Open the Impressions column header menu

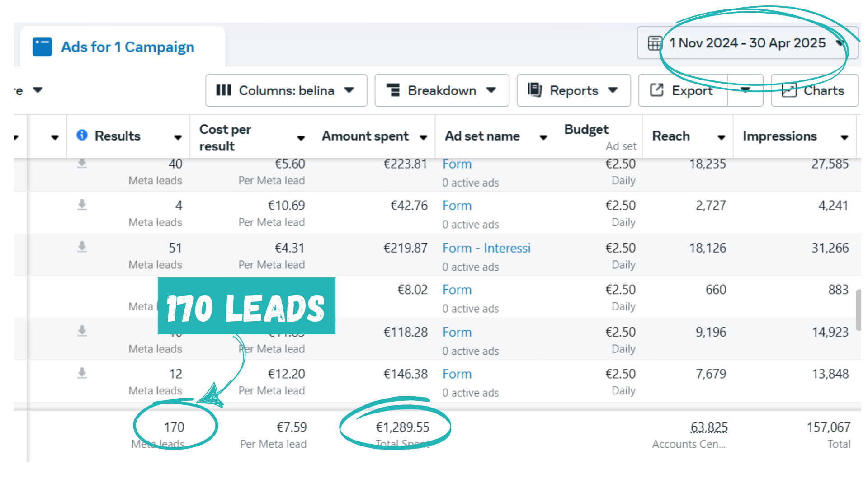tap(844, 137)
